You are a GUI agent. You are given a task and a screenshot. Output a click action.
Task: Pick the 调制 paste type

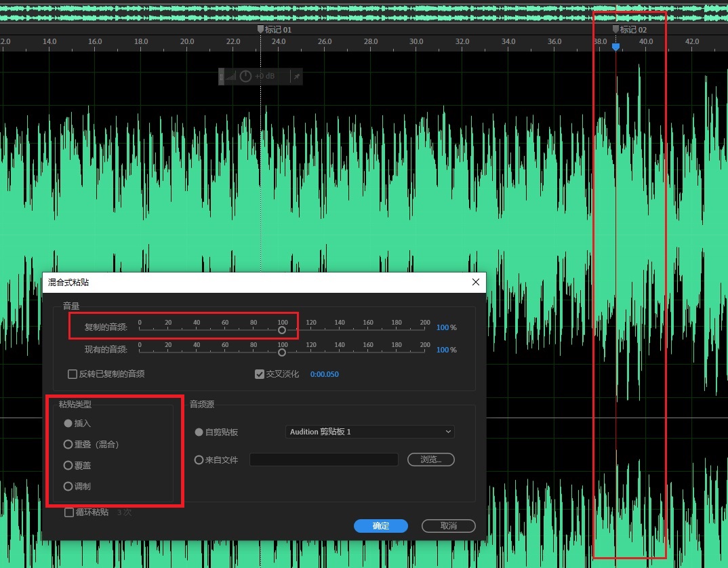click(x=68, y=487)
